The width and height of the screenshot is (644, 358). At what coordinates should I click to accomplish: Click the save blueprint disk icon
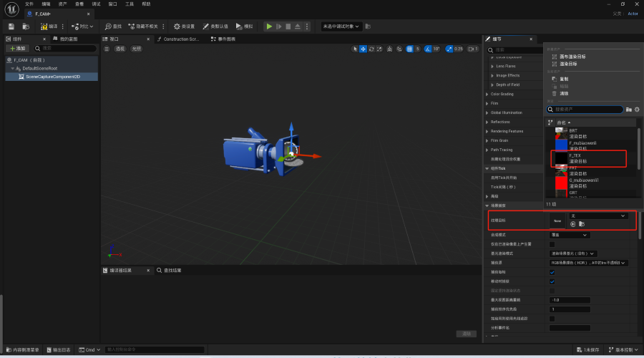point(11,26)
